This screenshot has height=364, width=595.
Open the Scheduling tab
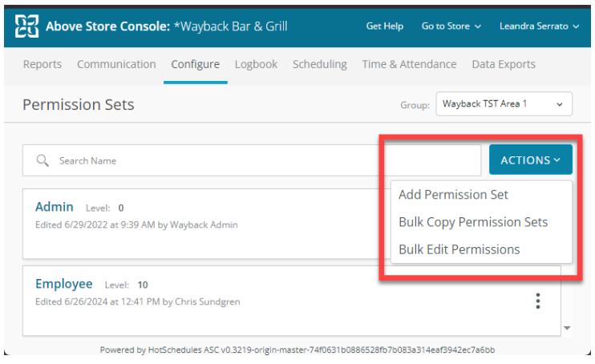[x=319, y=64]
